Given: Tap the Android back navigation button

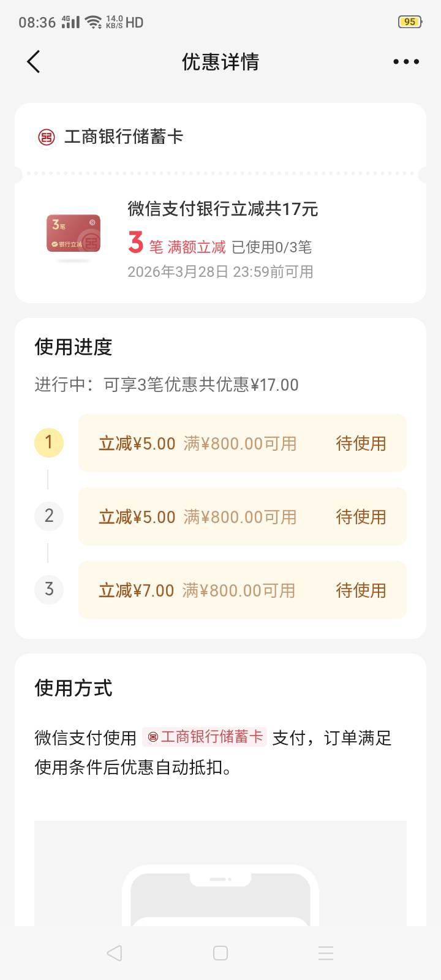Looking at the screenshot, I should tap(115, 953).
